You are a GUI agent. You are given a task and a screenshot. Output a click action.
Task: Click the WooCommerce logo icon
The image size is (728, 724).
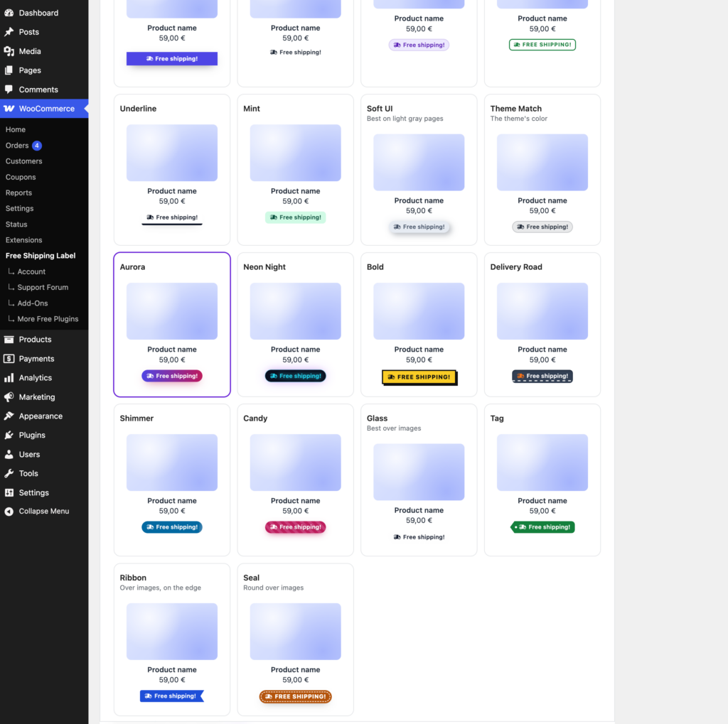tap(9, 109)
